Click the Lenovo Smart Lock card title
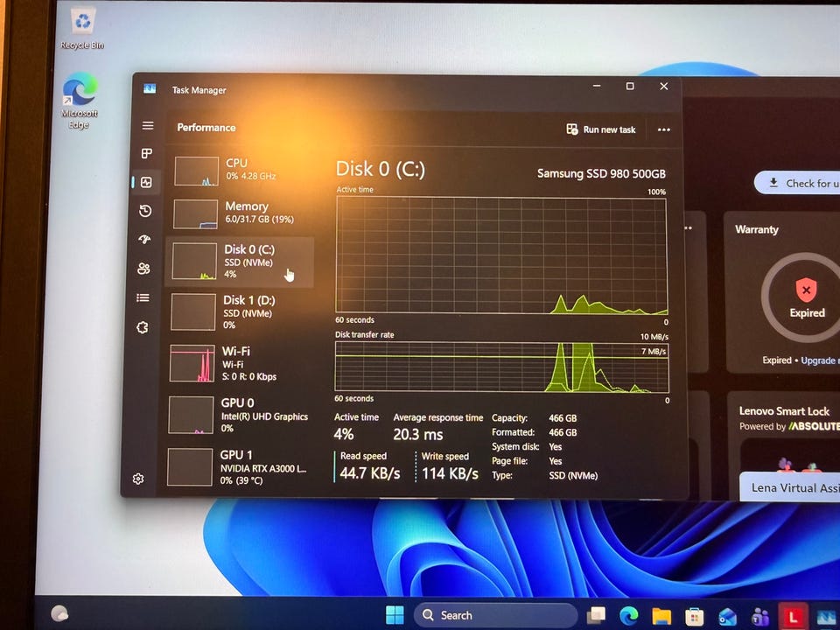840x630 pixels. click(784, 411)
